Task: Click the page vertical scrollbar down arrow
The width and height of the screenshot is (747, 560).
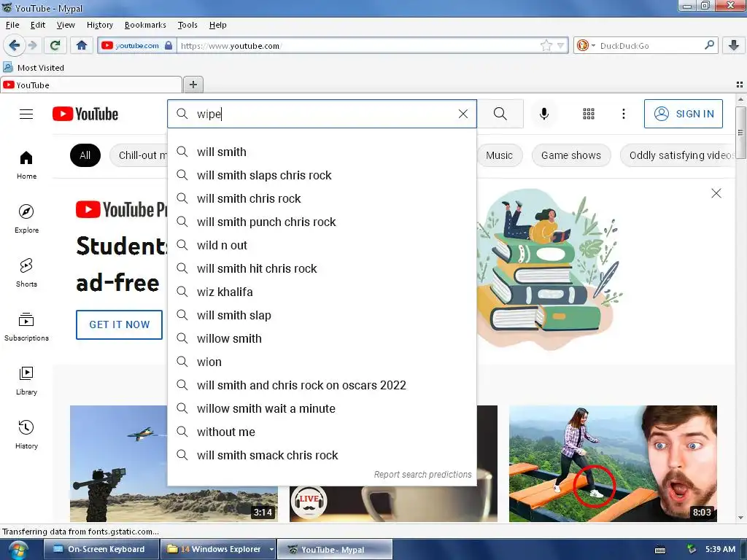Action: click(740, 518)
